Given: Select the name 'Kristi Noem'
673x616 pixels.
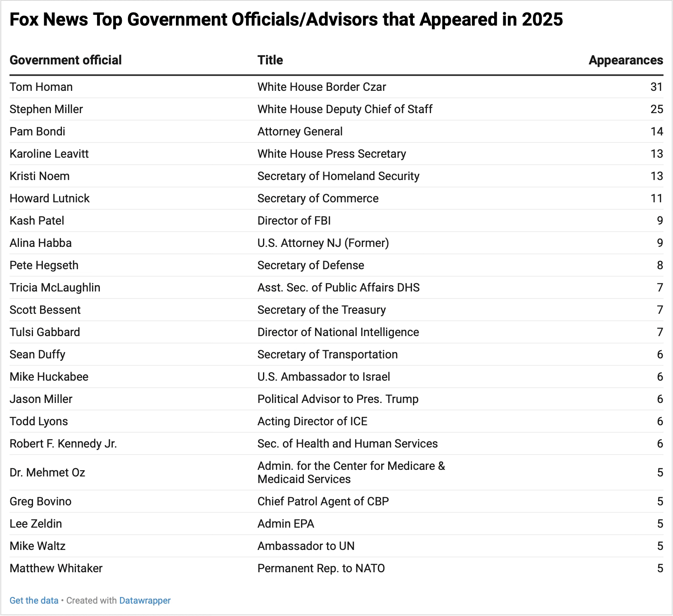Looking at the screenshot, I should (x=40, y=176).
